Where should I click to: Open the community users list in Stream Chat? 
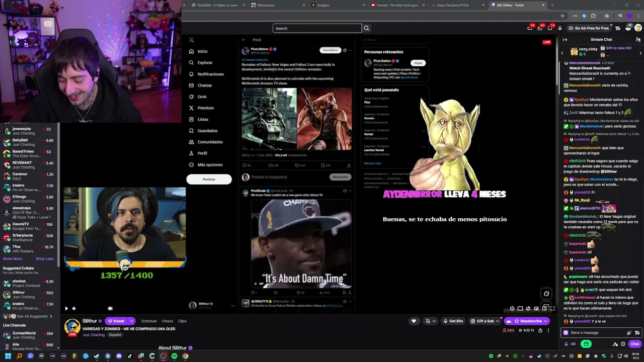coord(638,39)
